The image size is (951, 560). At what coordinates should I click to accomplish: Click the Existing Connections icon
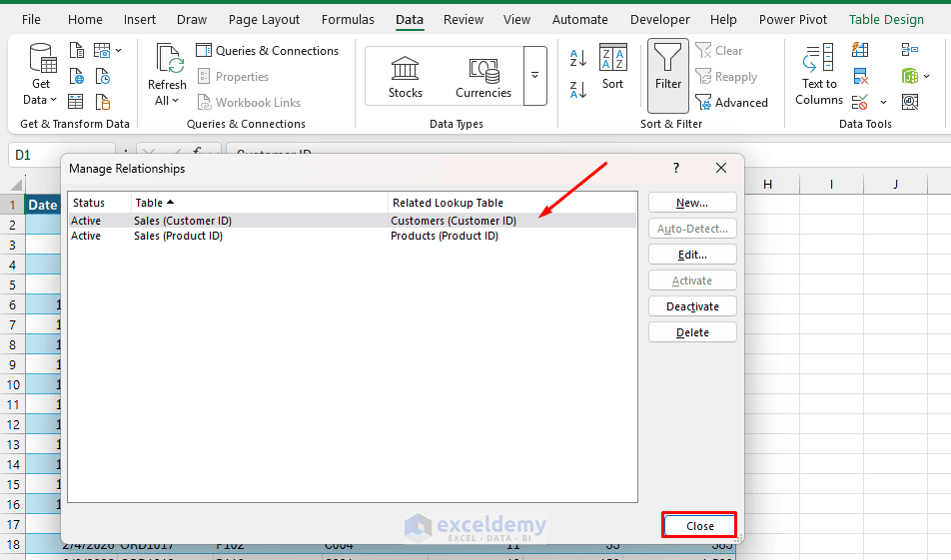click(x=103, y=102)
